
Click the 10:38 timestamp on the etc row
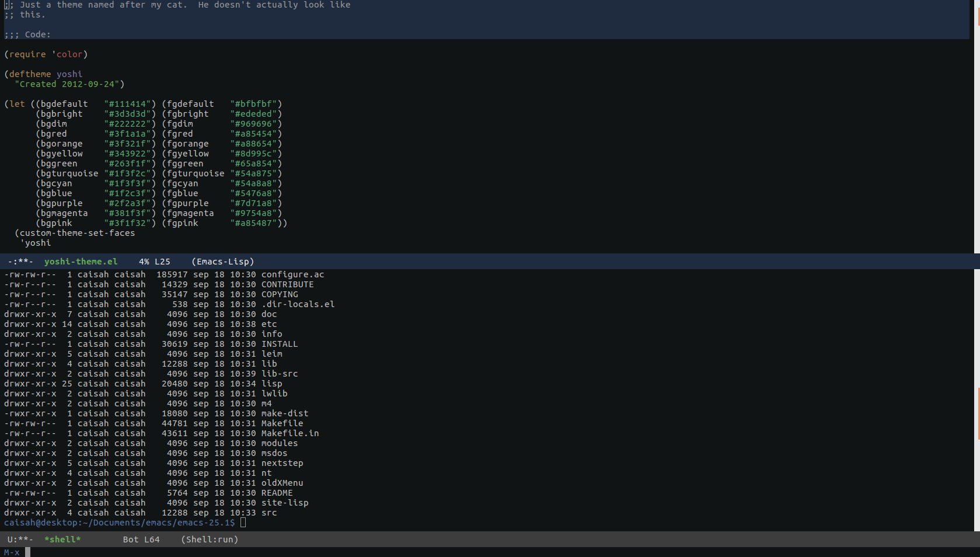[x=243, y=324]
